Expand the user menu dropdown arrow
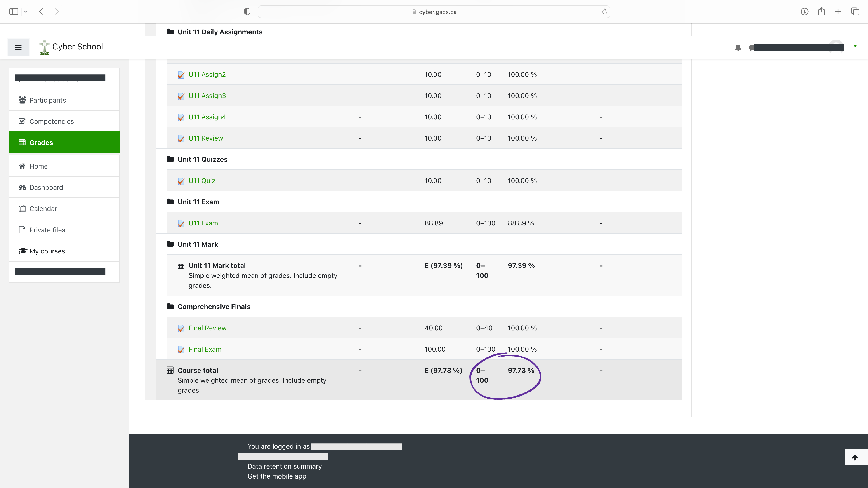 pyautogui.click(x=855, y=46)
